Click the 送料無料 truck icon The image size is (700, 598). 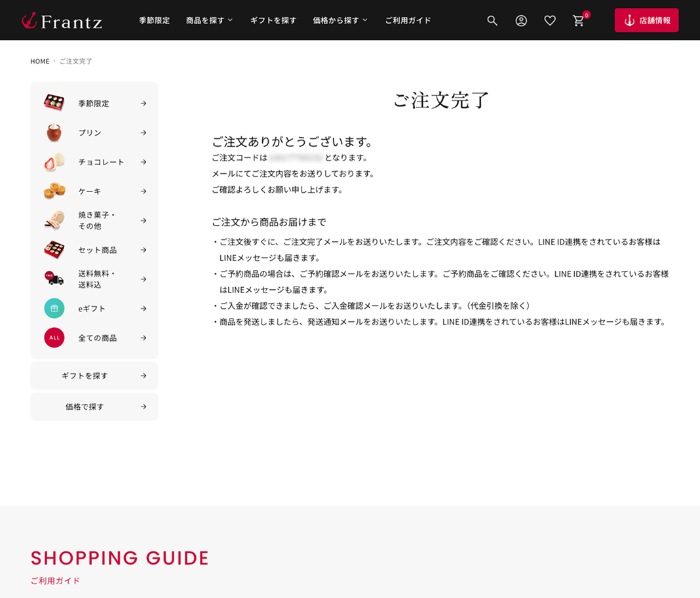tap(54, 279)
